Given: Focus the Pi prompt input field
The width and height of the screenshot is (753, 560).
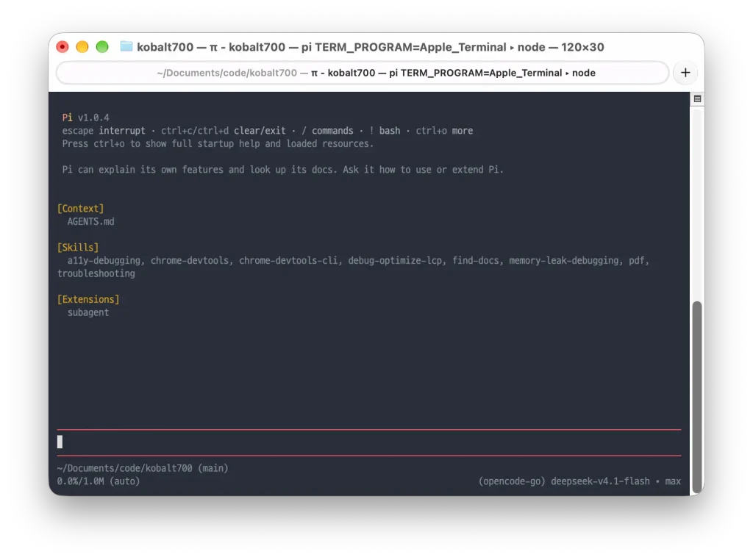Looking at the screenshot, I should point(369,442).
